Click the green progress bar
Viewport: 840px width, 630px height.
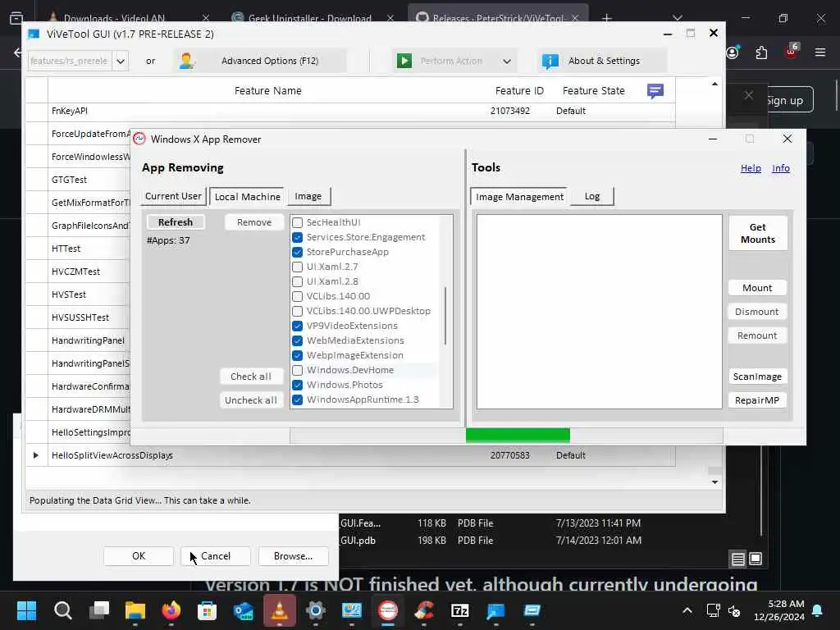coord(518,435)
